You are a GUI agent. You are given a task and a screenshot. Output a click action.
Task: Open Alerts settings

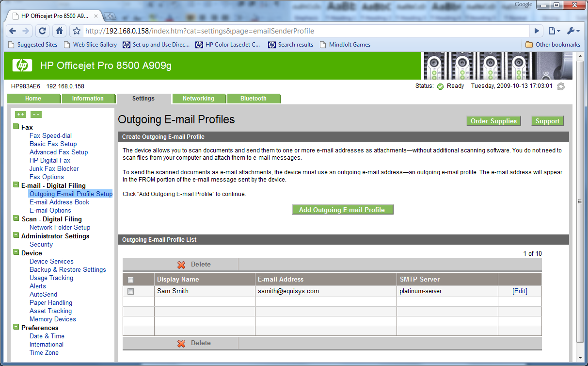[38, 286]
